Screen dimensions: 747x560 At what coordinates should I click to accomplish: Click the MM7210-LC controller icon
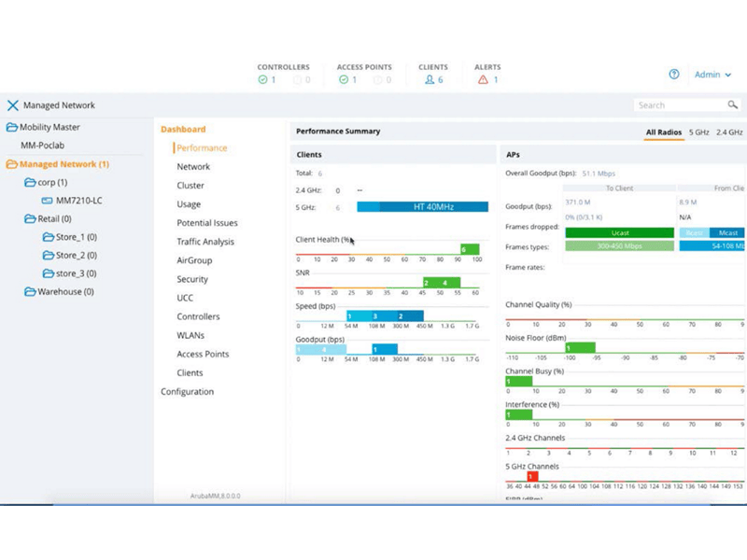point(48,200)
